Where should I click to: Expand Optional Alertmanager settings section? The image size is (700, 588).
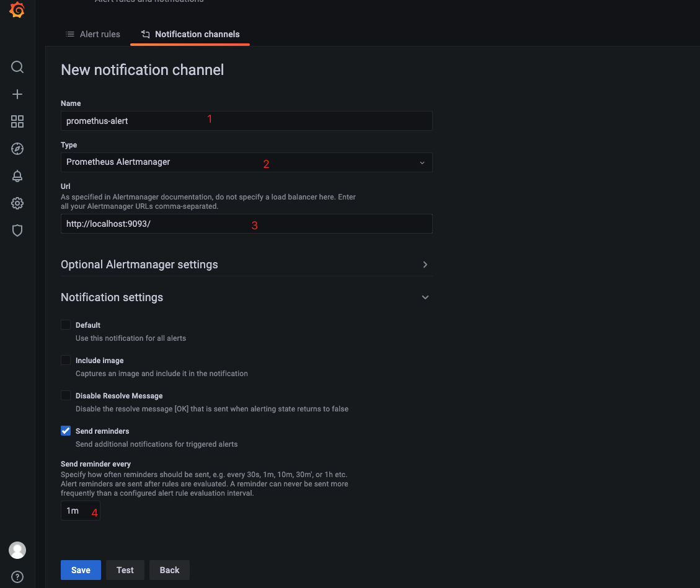(246, 265)
